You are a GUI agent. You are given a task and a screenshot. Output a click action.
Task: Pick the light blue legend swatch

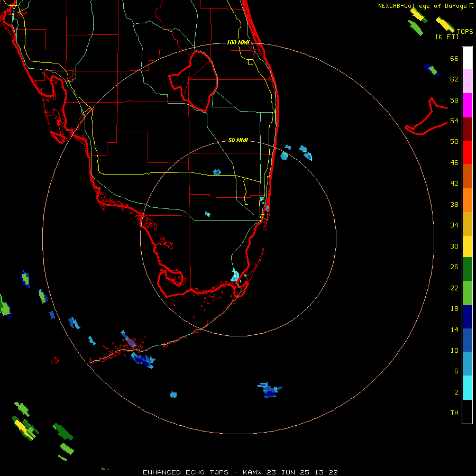pos(467,363)
